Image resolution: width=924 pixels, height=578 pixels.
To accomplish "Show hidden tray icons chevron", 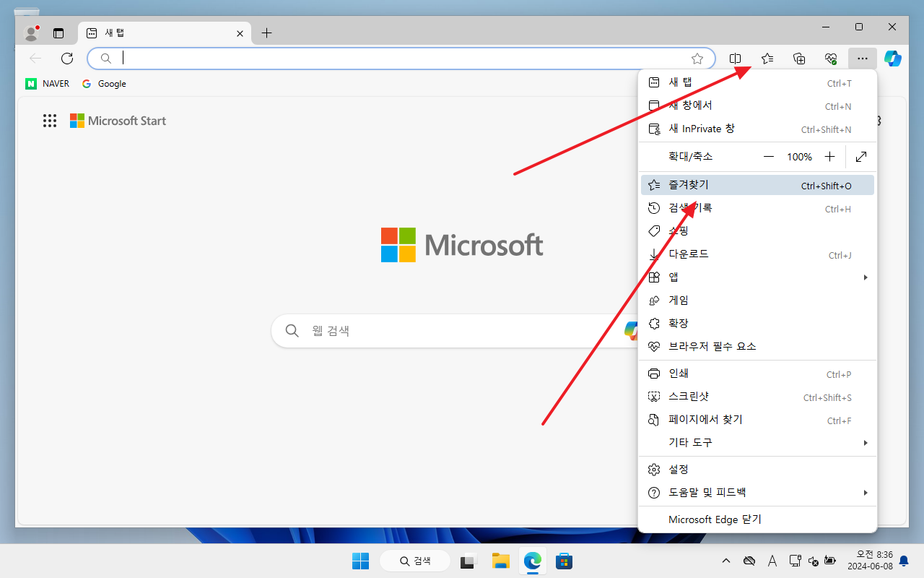I will pyautogui.click(x=726, y=561).
